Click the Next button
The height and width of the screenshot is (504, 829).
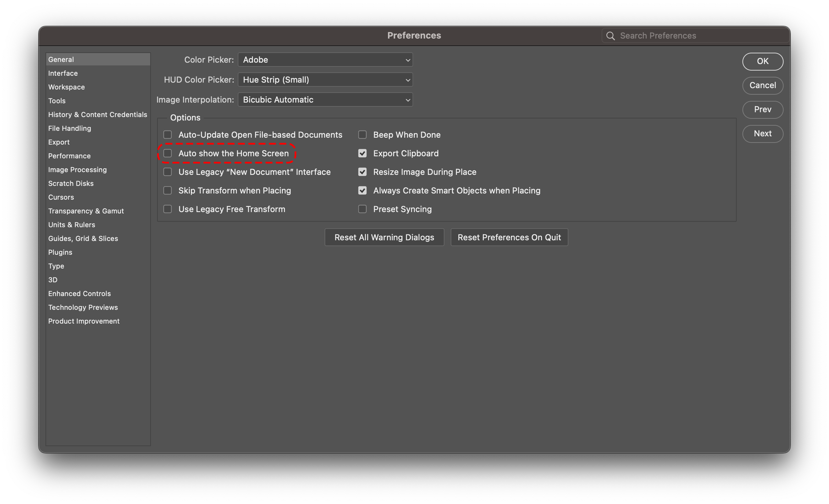(x=762, y=134)
